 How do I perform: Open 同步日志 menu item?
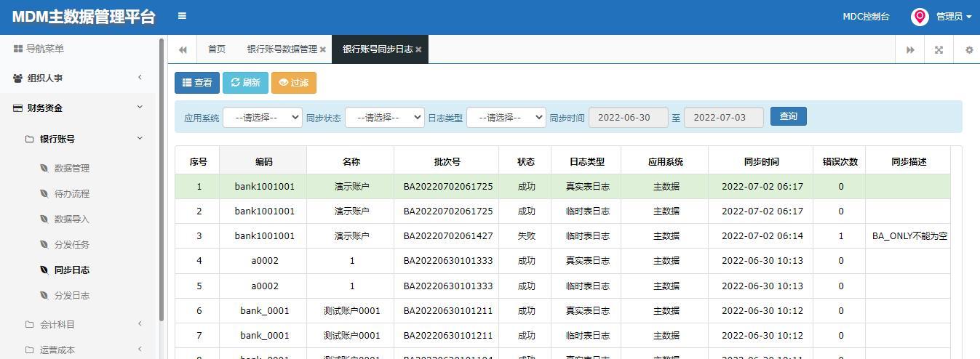click(72, 270)
